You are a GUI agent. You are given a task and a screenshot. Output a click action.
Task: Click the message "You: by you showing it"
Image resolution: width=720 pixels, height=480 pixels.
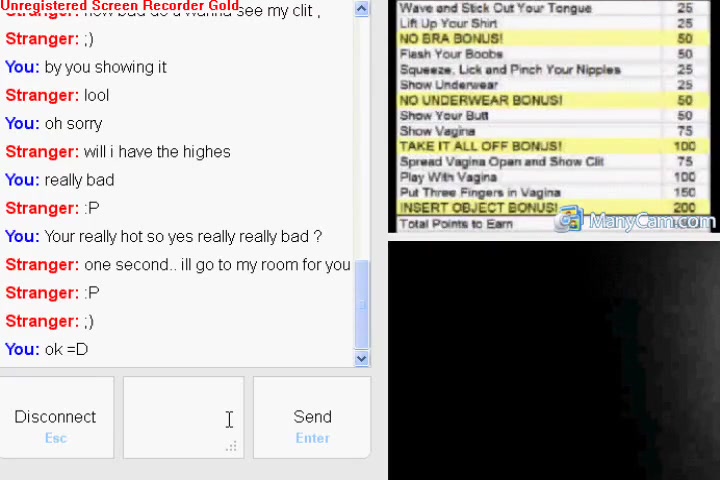pos(86,67)
